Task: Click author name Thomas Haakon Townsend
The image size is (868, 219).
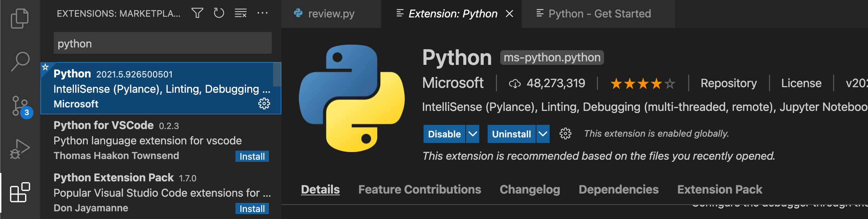Action: click(116, 156)
